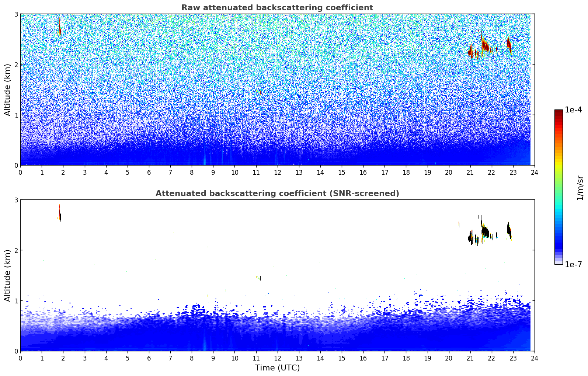Click the lower plot's 'Altitude (km)' label
This screenshot has width=588, height=376.
(x=7, y=275)
